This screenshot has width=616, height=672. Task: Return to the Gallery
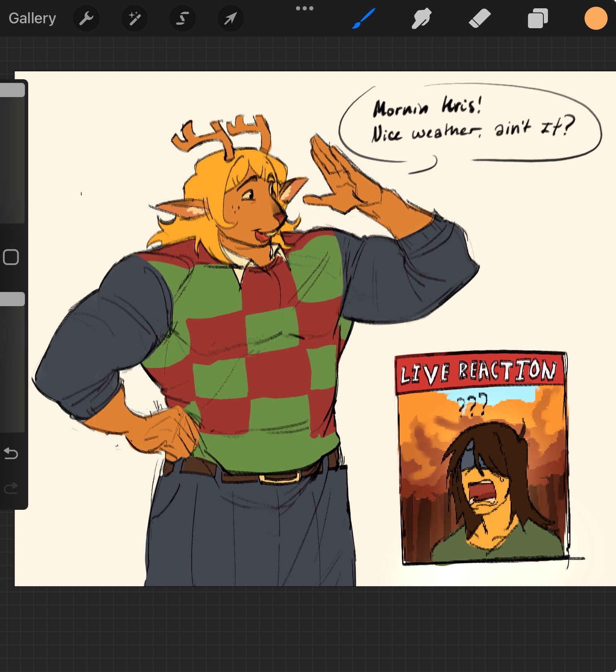[32, 18]
